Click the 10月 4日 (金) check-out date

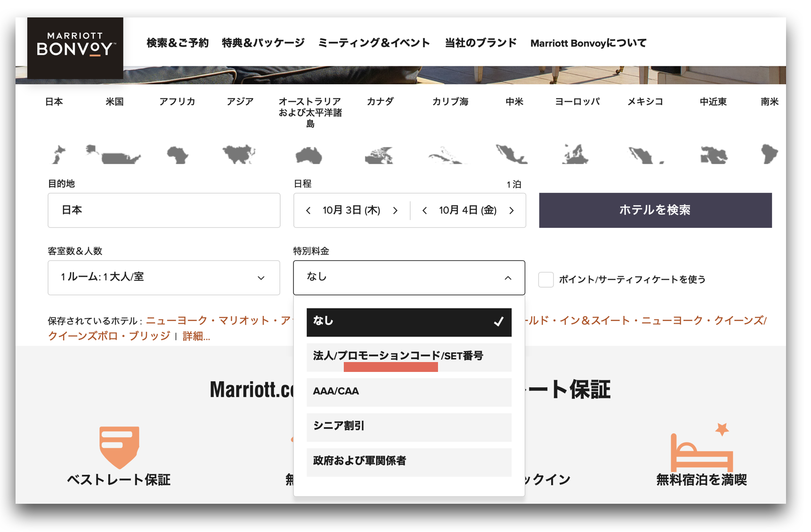[468, 210]
